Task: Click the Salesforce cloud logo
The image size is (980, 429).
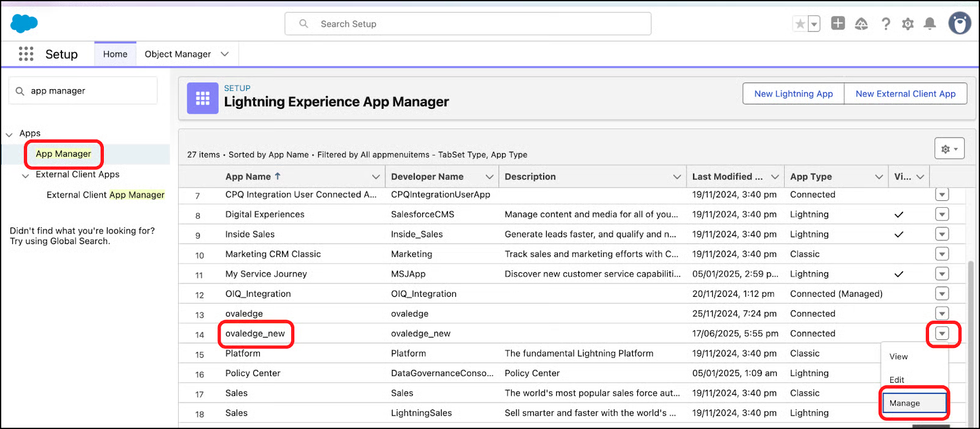Action: click(25, 24)
